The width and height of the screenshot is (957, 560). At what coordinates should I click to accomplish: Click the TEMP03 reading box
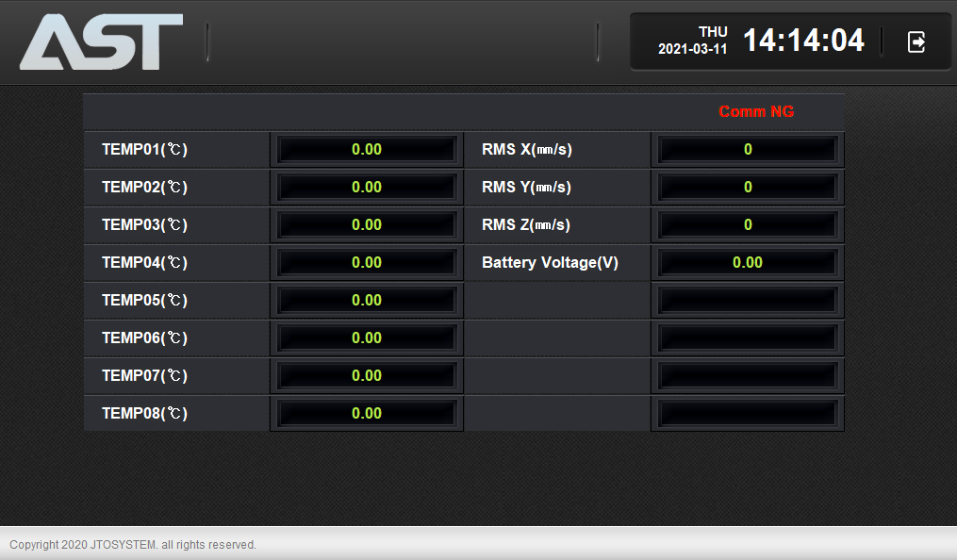[367, 225]
